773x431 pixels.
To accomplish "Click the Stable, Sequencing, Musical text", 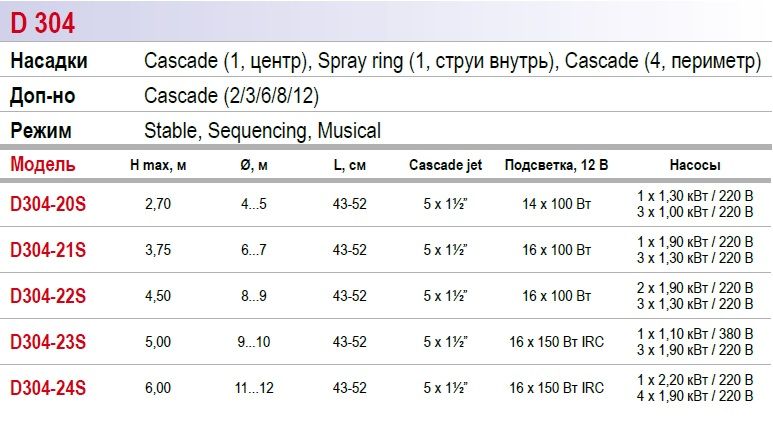I will click(262, 131).
